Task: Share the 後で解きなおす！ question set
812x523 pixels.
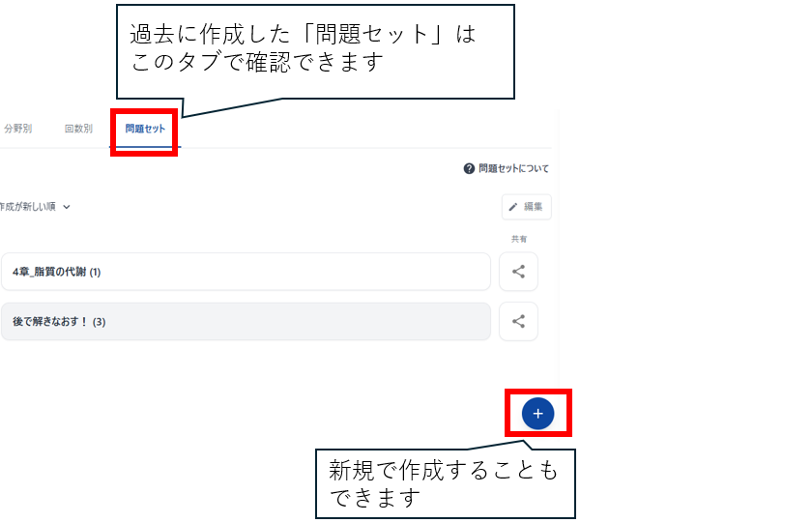Action: point(518,321)
